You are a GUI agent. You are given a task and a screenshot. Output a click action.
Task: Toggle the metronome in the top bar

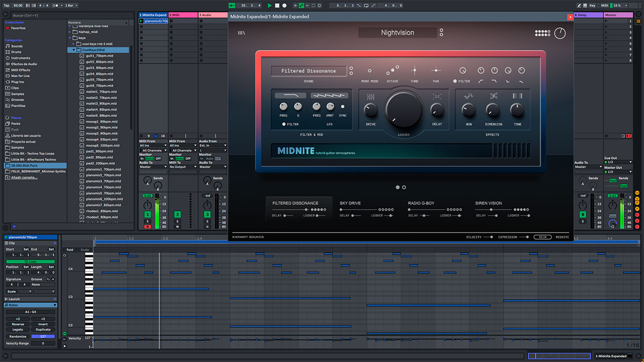[55, 5]
